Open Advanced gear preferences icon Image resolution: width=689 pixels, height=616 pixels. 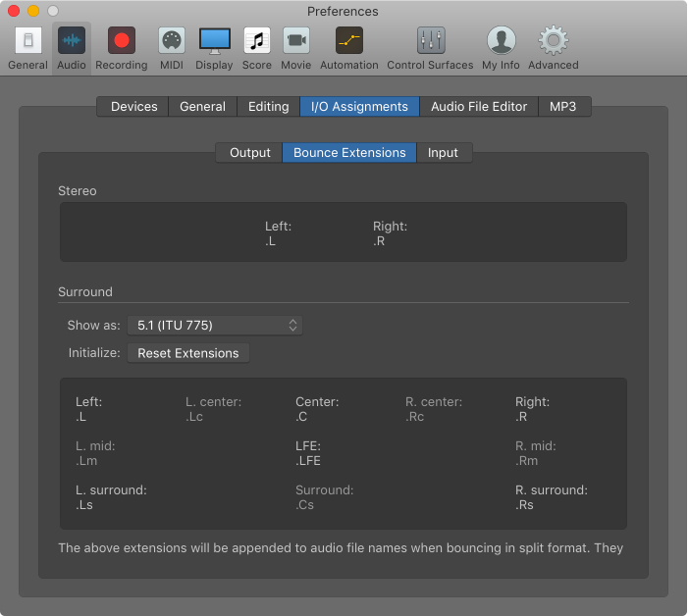(554, 40)
